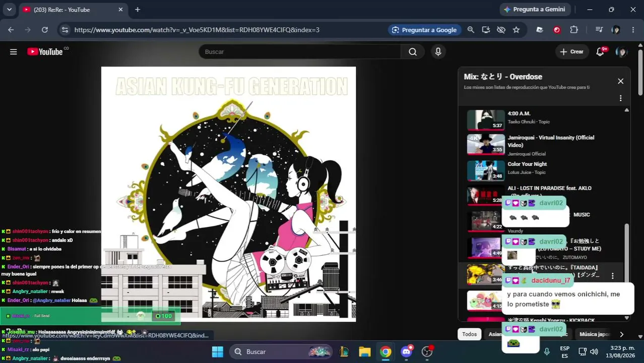Open the Windows Start menu
The width and height of the screenshot is (644, 363).
pos(217,351)
